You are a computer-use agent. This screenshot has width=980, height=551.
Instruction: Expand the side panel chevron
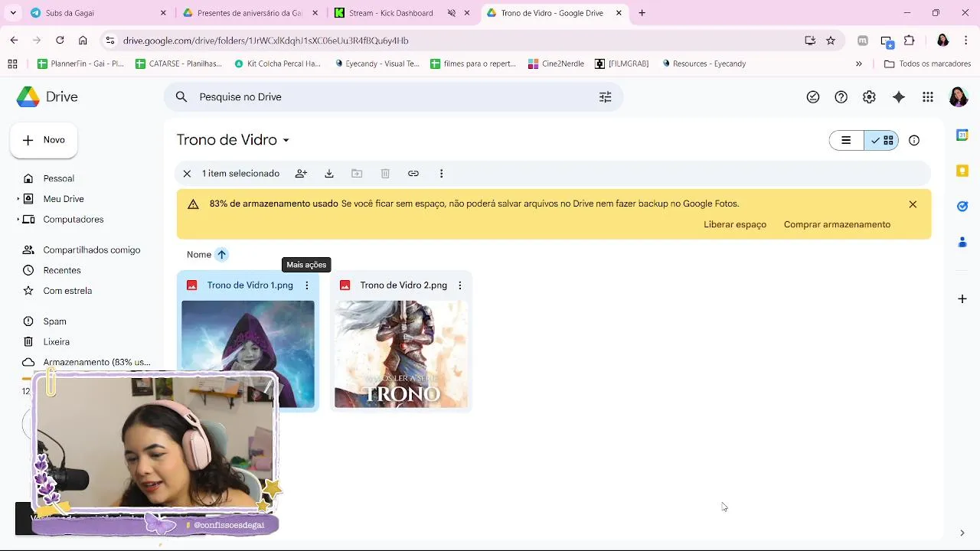[962, 533]
